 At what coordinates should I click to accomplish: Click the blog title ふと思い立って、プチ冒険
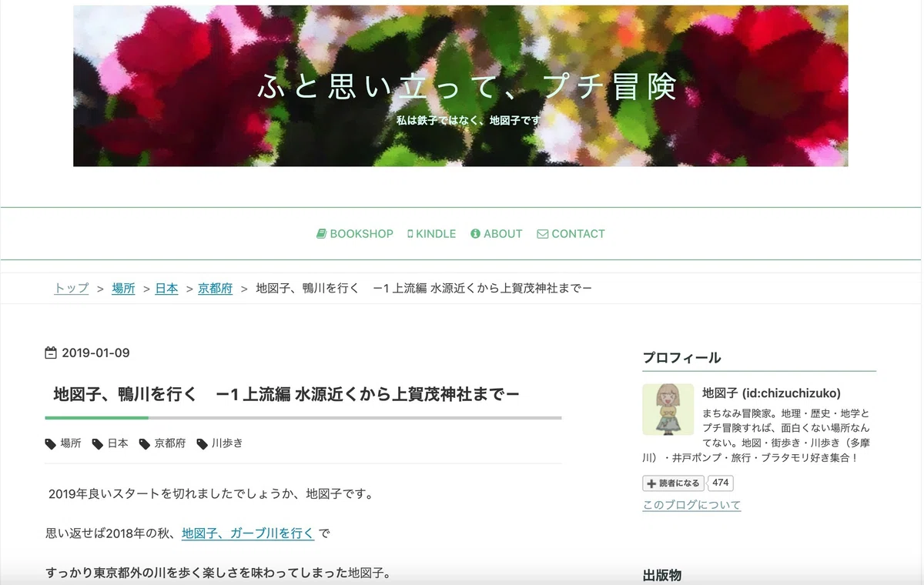(467, 87)
